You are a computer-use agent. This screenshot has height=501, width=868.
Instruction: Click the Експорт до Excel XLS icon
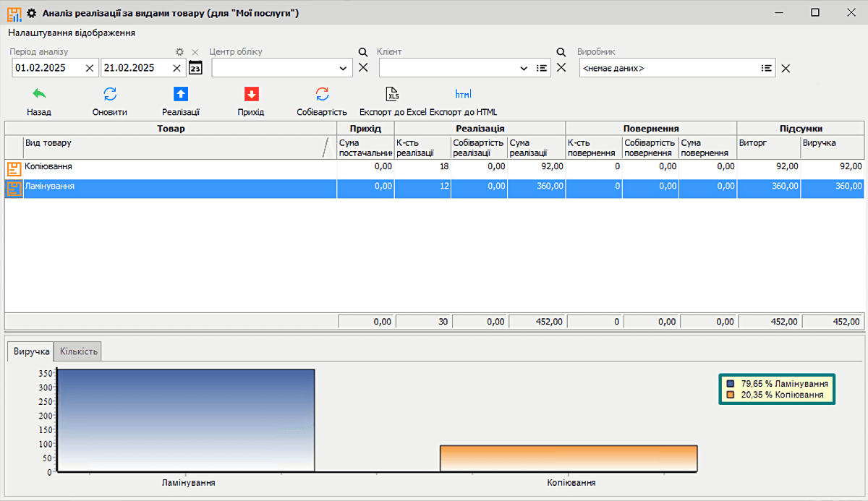click(393, 94)
